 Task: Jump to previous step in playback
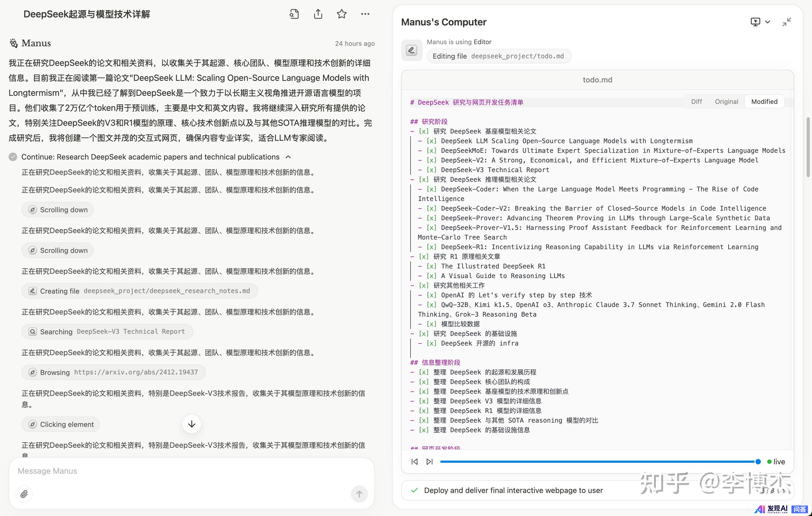(414, 461)
